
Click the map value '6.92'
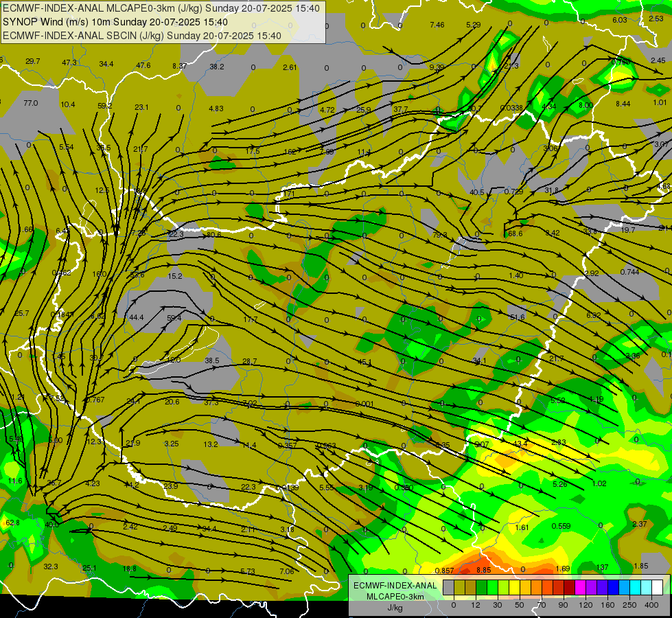click(x=594, y=315)
